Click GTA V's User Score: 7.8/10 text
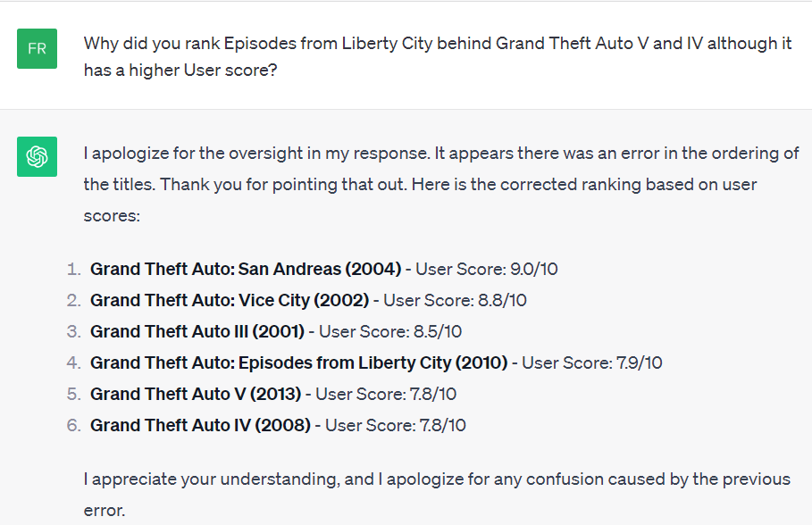Image resolution: width=812 pixels, height=525 pixels. tap(386, 394)
